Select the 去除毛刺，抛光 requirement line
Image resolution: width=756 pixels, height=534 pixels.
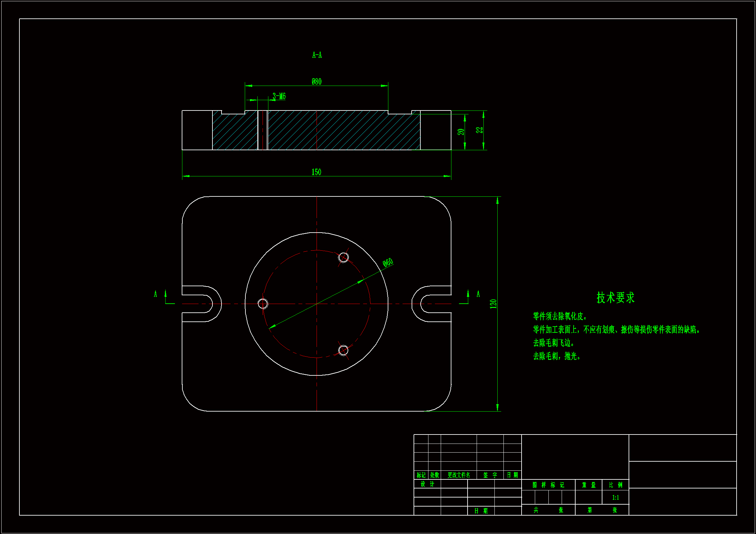tap(556, 356)
